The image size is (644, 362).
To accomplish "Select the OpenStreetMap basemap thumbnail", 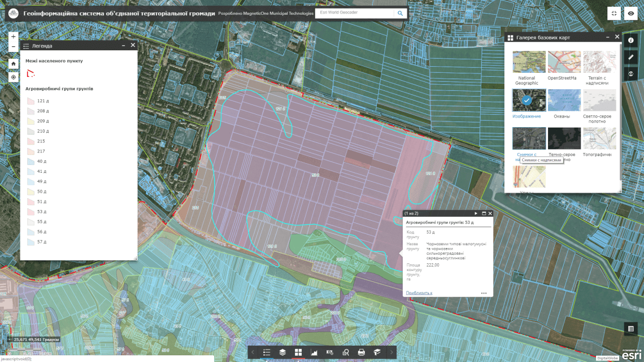I will coord(564,61).
